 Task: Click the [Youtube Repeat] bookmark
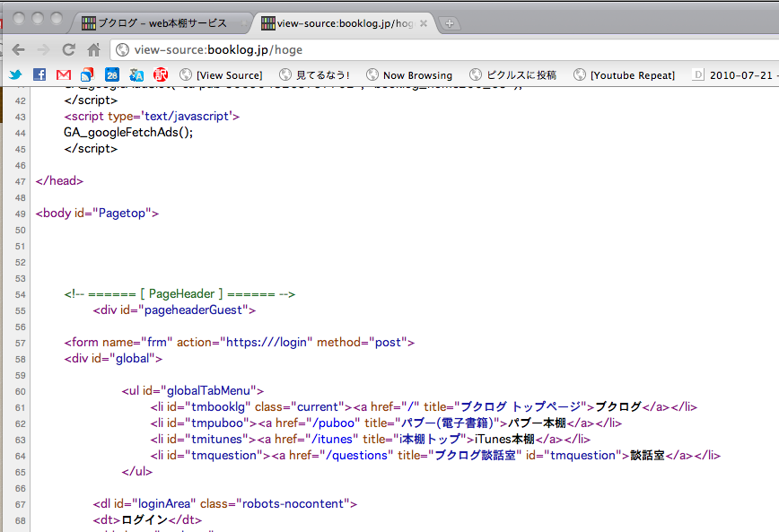tap(624, 74)
